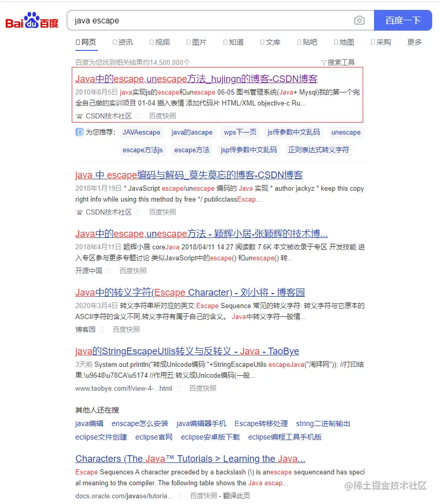Click the 搜索工具 filter icon
The width and height of the screenshot is (440, 504).
click(x=324, y=62)
